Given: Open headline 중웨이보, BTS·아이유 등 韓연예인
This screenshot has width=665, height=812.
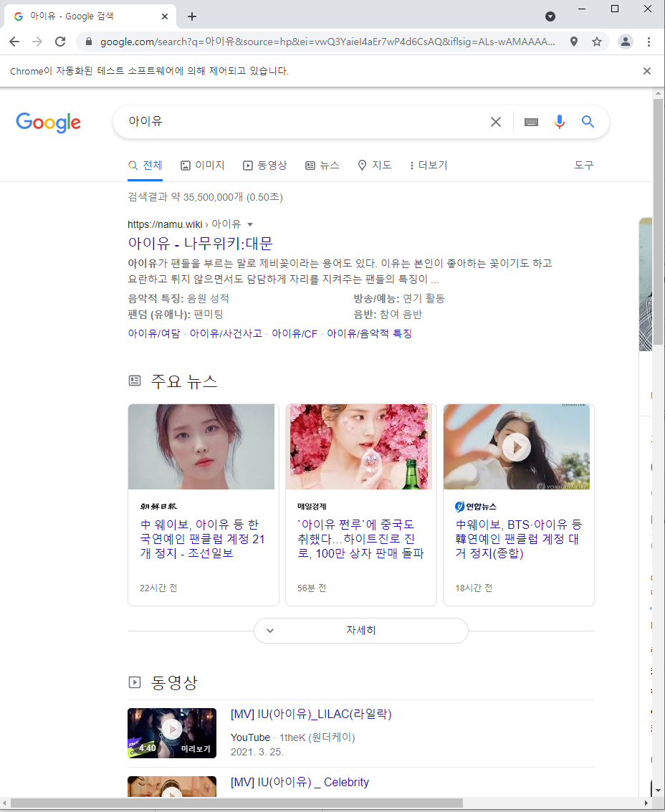Looking at the screenshot, I should point(518,539).
